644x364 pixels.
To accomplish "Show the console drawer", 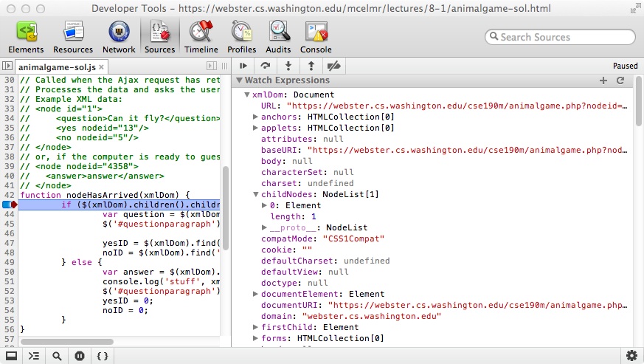I will [34, 356].
